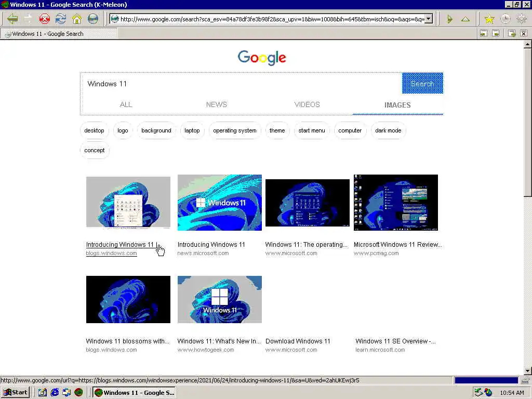Click the globe Search icon in the toolbar

point(93,19)
